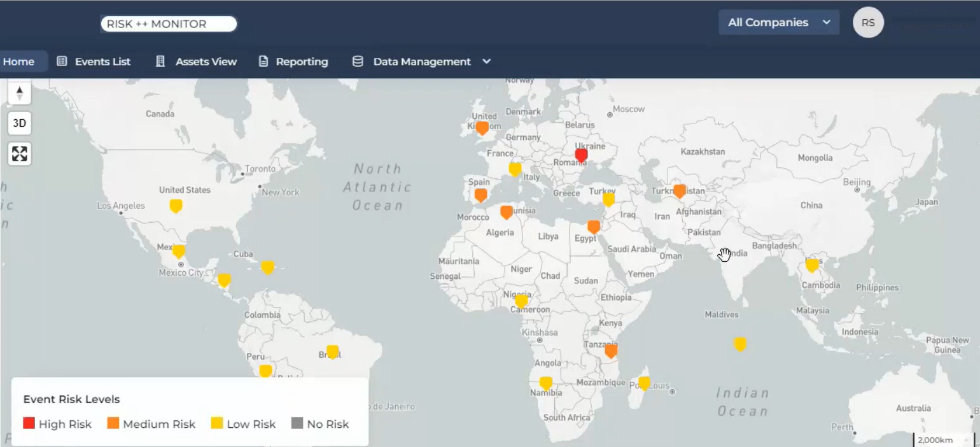Viewport: 980px width, 447px height.
Task: Select the yellow marker over Namibia
Action: (x=545, y=383)
